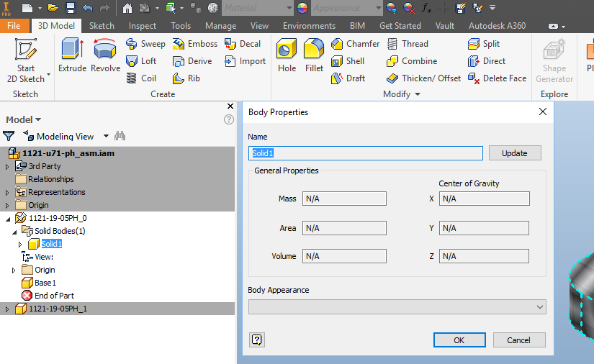594x364 pixels.
Task: Close the Body Properties dialog
Action: point(542,112)
